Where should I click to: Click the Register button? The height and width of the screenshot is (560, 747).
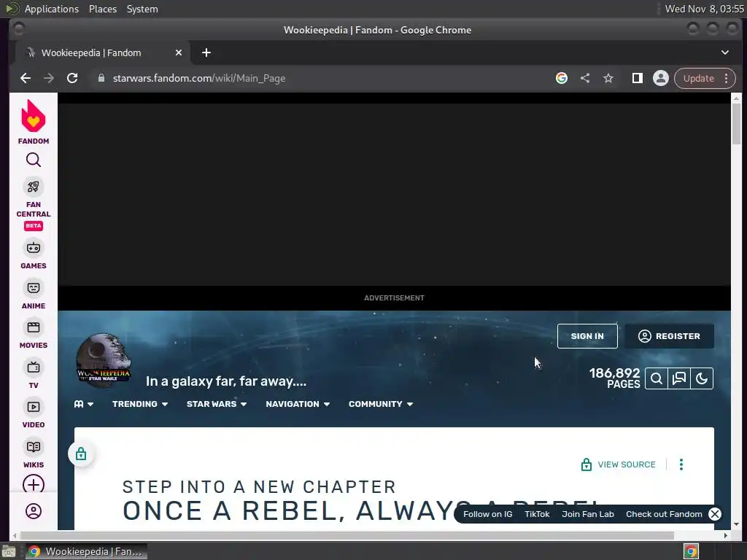(670, 336)
